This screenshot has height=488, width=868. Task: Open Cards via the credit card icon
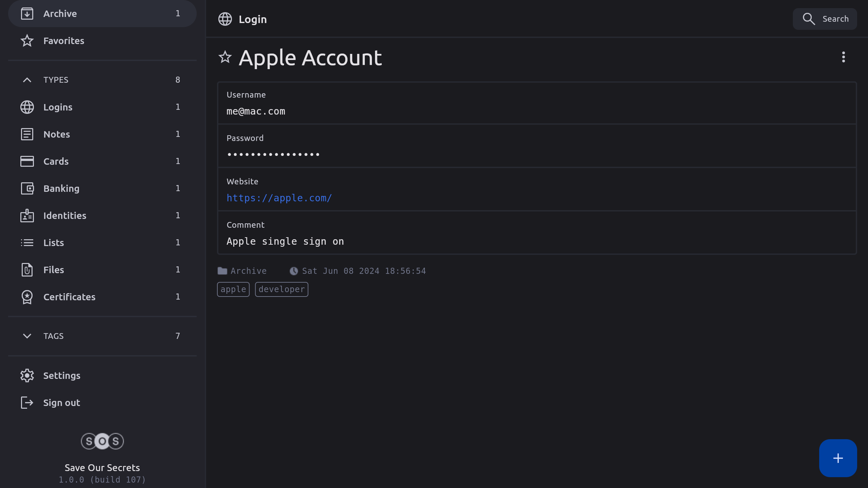click(x=27, y=161)
